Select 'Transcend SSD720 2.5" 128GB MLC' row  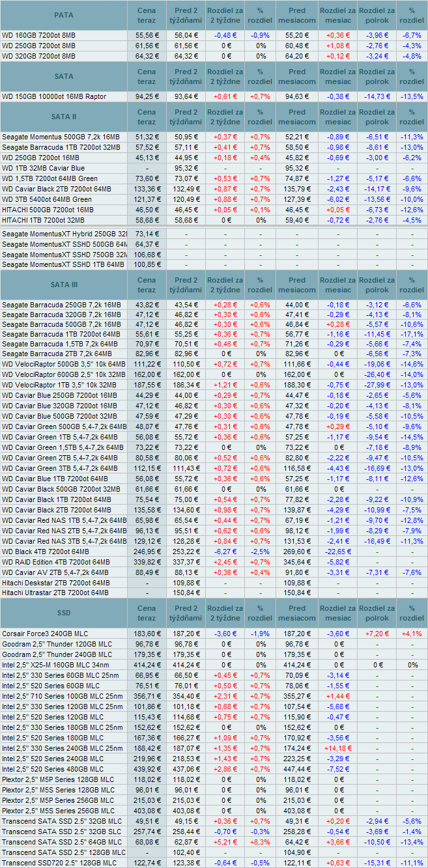click(x=214, y=863)
